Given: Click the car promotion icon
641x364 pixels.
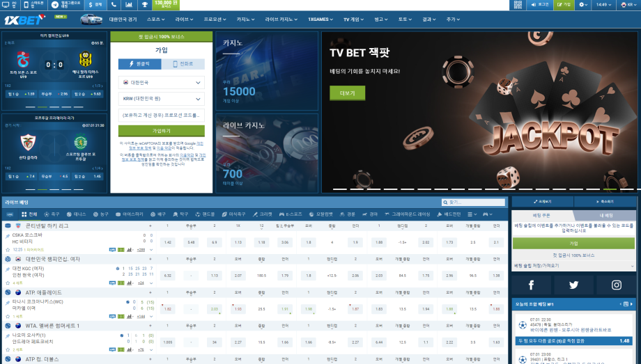Looking at the screenshot, I should pyautogui.click(x=91, y=19).
